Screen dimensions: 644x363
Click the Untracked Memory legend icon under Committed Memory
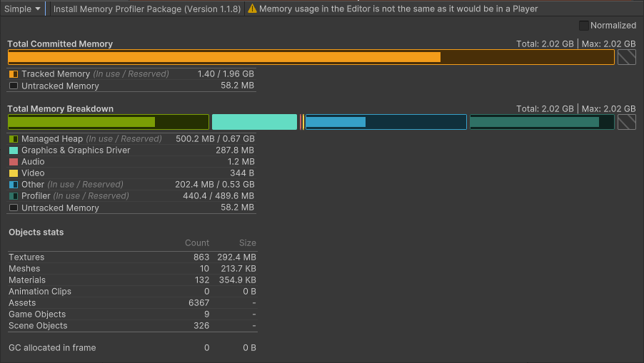(x=14, y=86)
